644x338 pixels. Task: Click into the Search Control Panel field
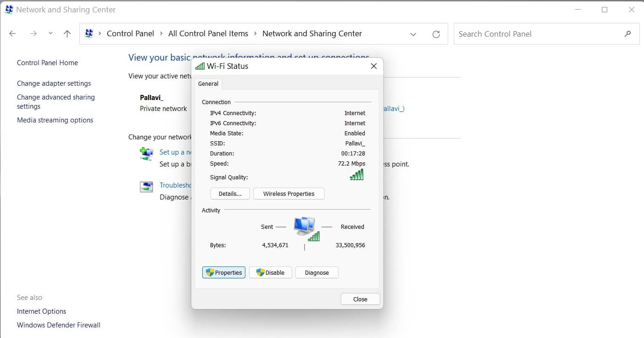coord(537,34)
